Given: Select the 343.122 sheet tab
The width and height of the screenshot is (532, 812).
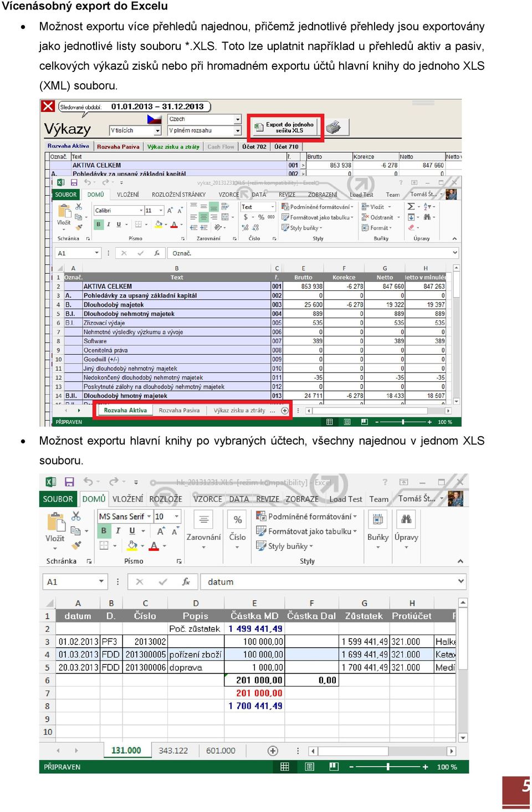Looking at the screenshot, I should [x=173, y=750].
